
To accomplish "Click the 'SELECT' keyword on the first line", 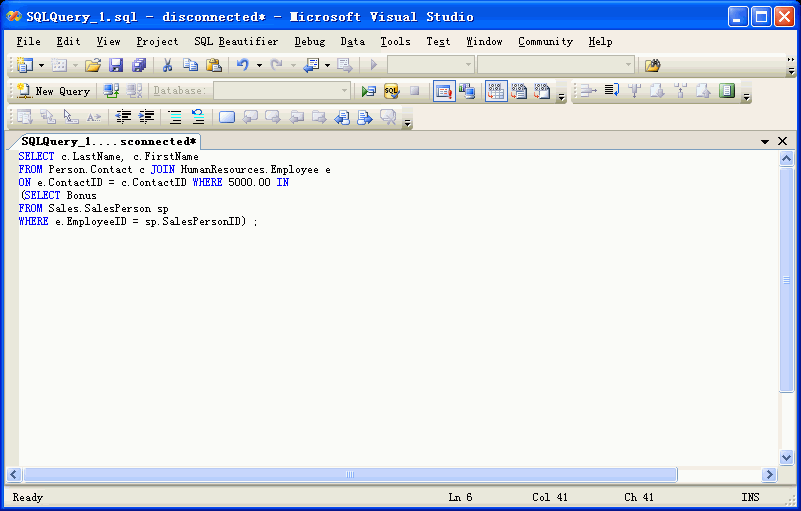I will 36,156.
